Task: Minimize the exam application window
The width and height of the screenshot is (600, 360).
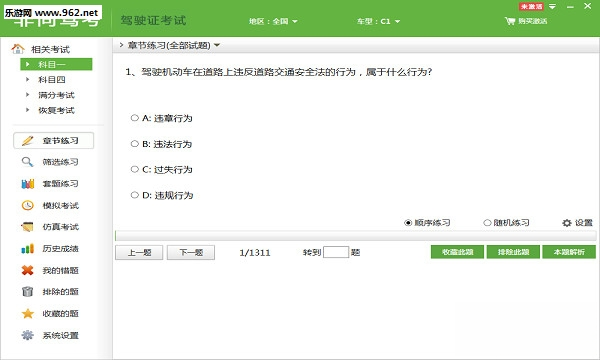Action: [x=570, y=7]
